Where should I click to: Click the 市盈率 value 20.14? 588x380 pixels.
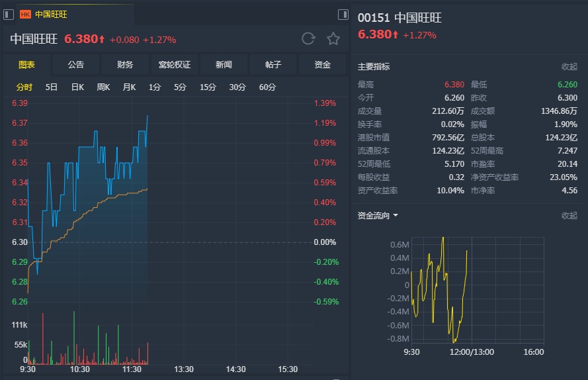coord(567,164)
